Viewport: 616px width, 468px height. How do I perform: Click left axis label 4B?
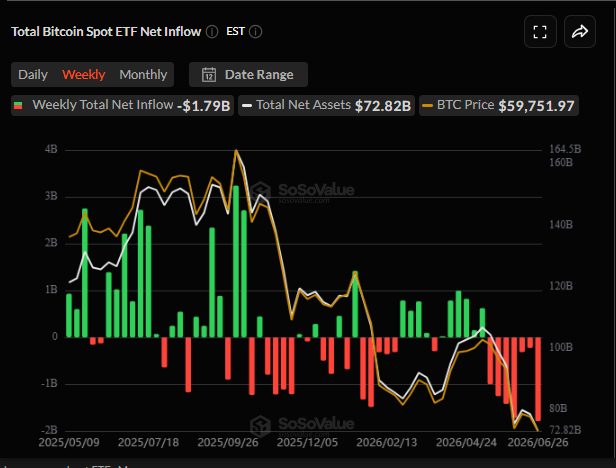click(51, 149)
